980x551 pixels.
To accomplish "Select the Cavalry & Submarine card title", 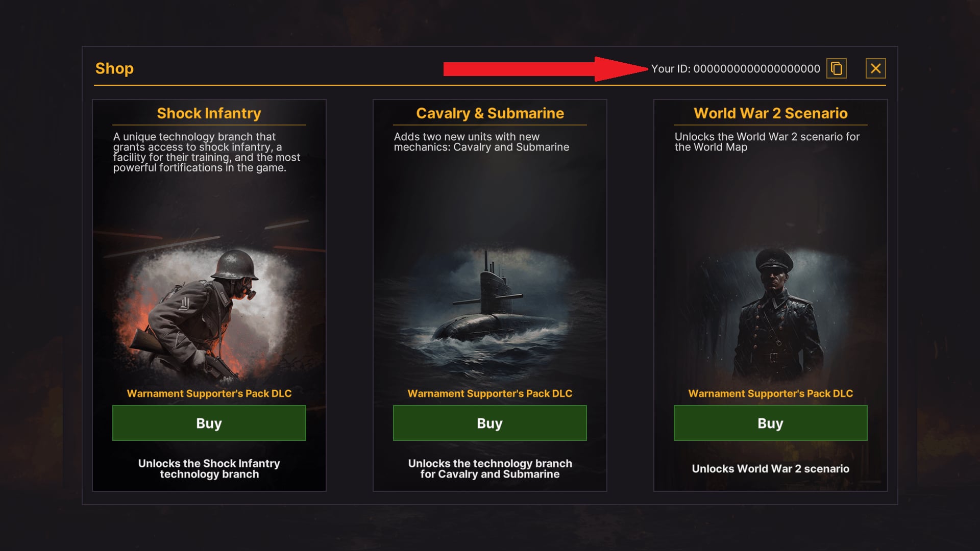I will click(489, 113).
